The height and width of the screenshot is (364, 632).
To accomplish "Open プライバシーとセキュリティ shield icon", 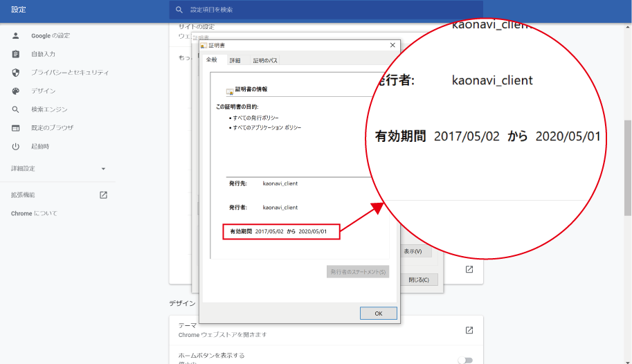I will (15, 73).
